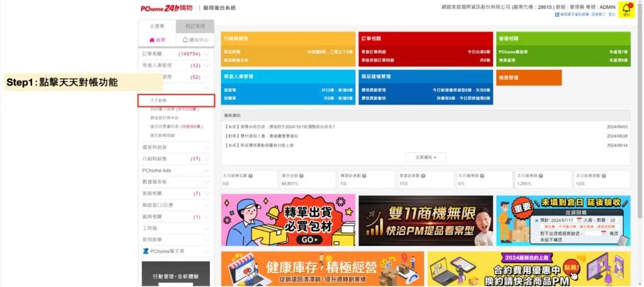
Task: Click the edit icon for 廠商基本資料維護
Action: pyautogui.click(x=557, y=14)
